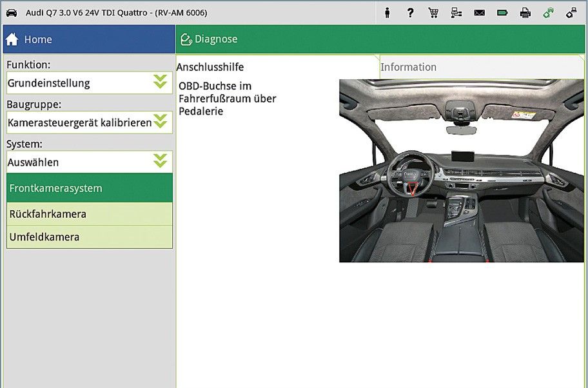The image size is (588, 388).
Task: Click the network structure icon
Action: click(456, 12)
